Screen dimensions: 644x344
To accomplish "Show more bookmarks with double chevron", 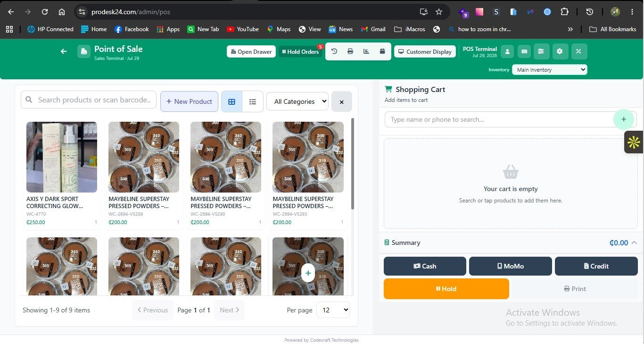I will tap(570, 29).
